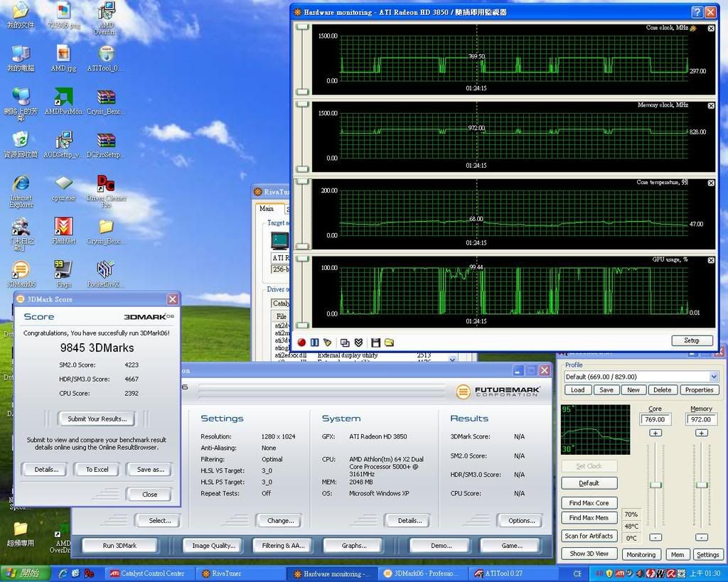The image size is (728, 582).
Task: Select the FlashGet desktop shortcut
Action: [63, 231]
